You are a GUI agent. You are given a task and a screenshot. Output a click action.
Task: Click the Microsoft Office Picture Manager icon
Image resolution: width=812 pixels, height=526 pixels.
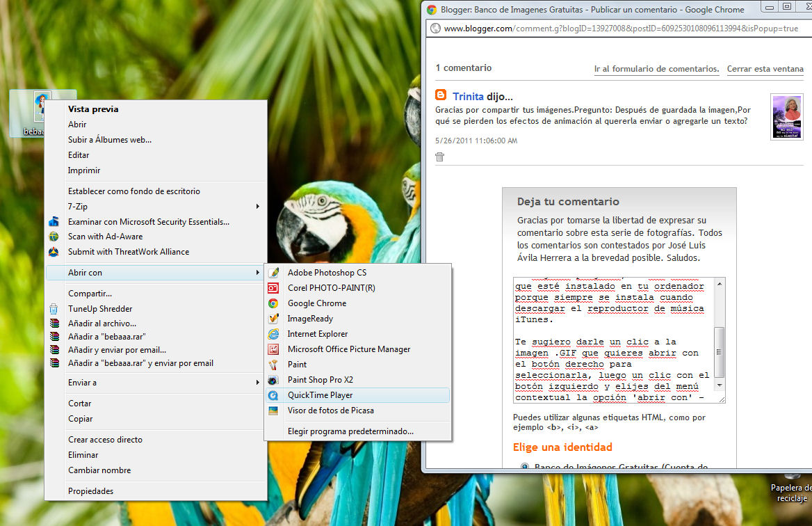click(273, 349)
